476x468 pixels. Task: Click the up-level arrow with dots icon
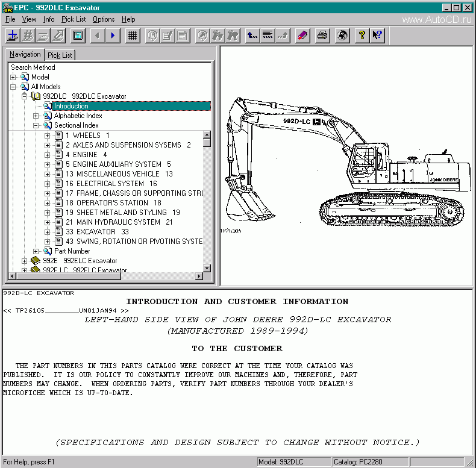coord(252,36)
